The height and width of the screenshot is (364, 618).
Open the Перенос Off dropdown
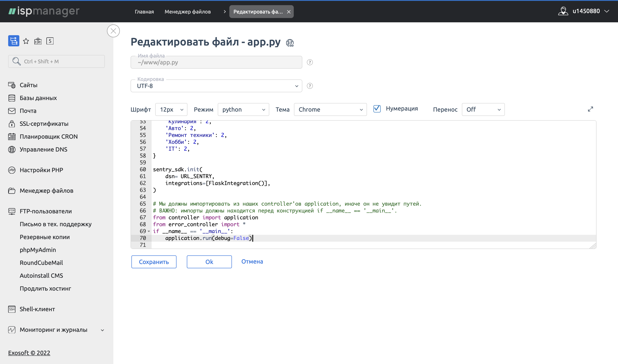pyautogui.click(x=483, y=109)
